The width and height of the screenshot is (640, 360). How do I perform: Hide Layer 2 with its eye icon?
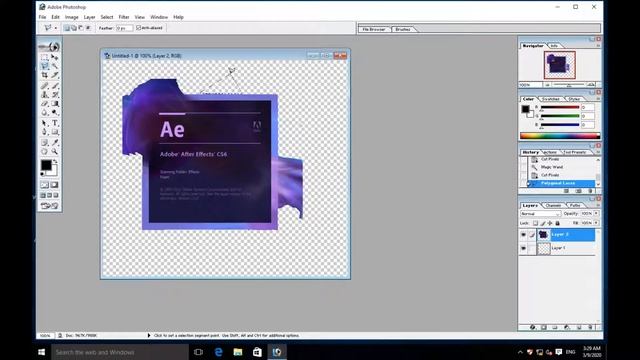pyautogui.click(x=523, y=235)
